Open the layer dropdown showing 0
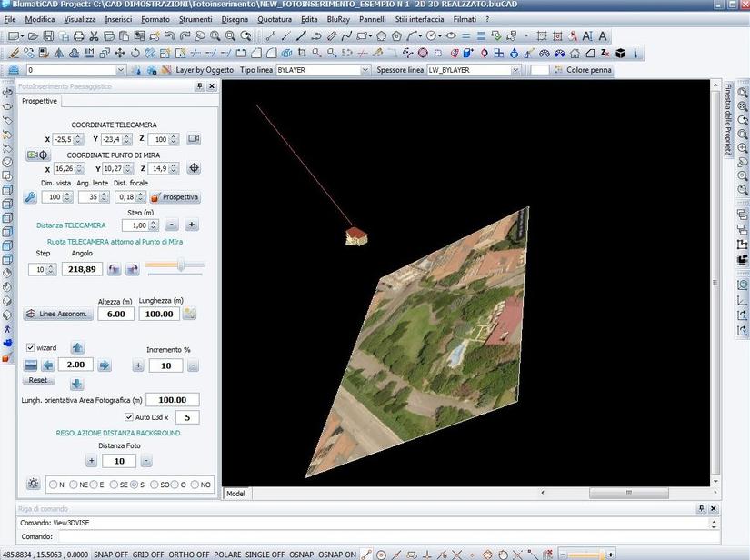750x560 pixels. click(123, 69)
